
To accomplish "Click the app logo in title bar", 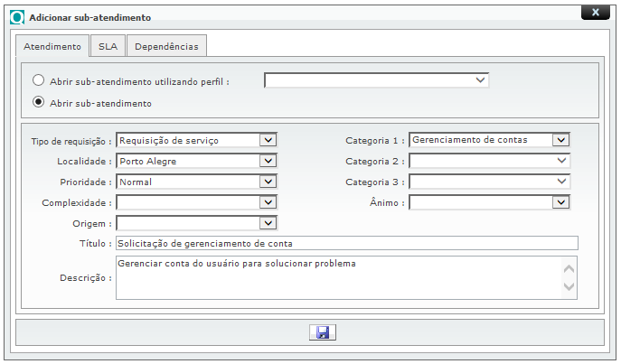I will [16, 16].
